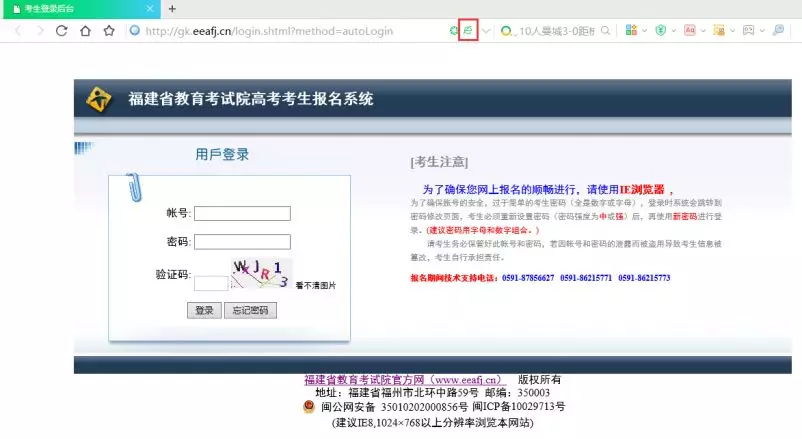
Task: Click the red IE浏览器 text
Action: [642, 190]
